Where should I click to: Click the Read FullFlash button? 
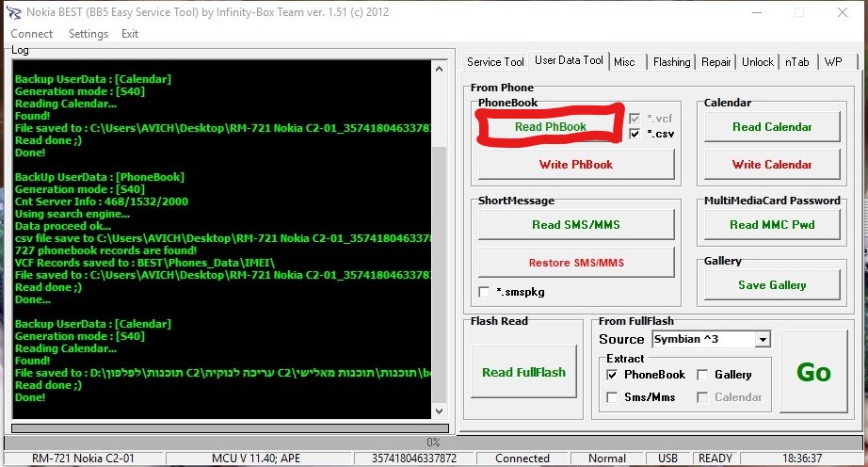523,372
